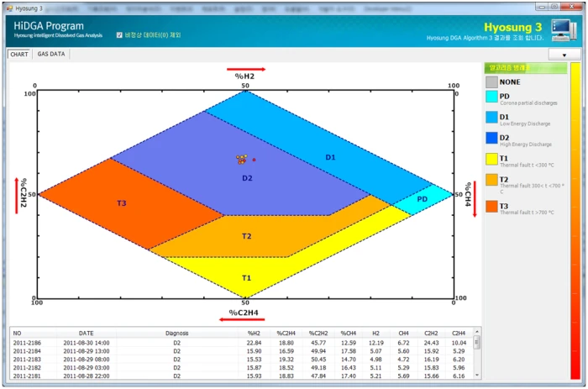Image resolution: width=588 pixels, height=389 pixels.
Task: Click the PD cyan legend swatch
Action: pyautogui.click(x=491, y=97)
